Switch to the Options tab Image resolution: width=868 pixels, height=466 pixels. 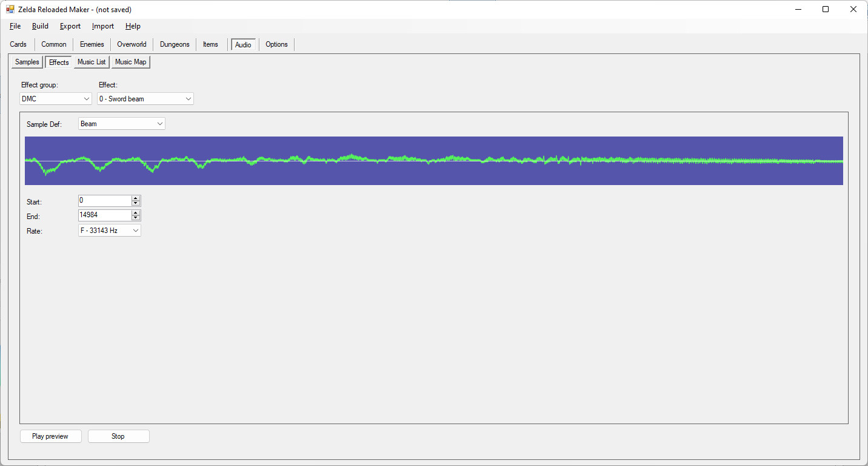point(276,44)
